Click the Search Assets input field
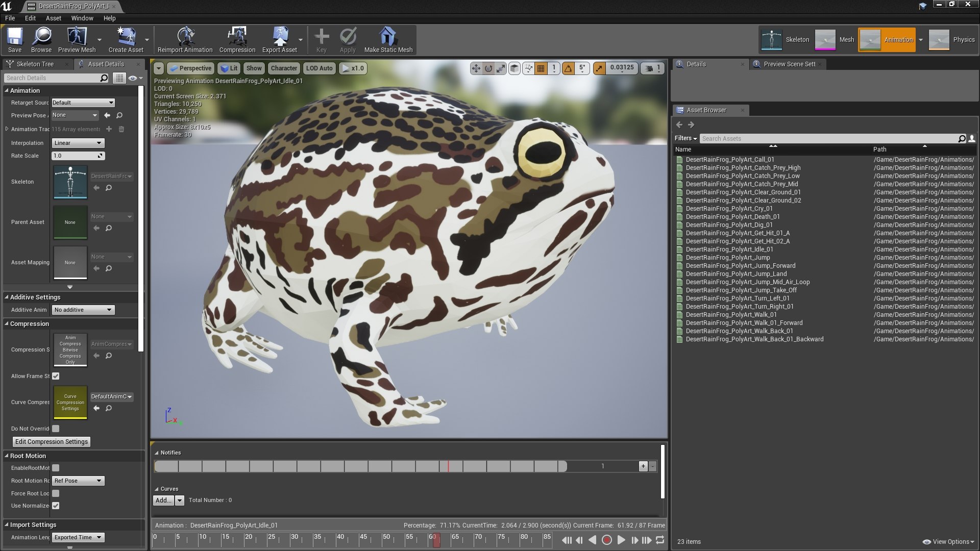 (x=829, y=138)
